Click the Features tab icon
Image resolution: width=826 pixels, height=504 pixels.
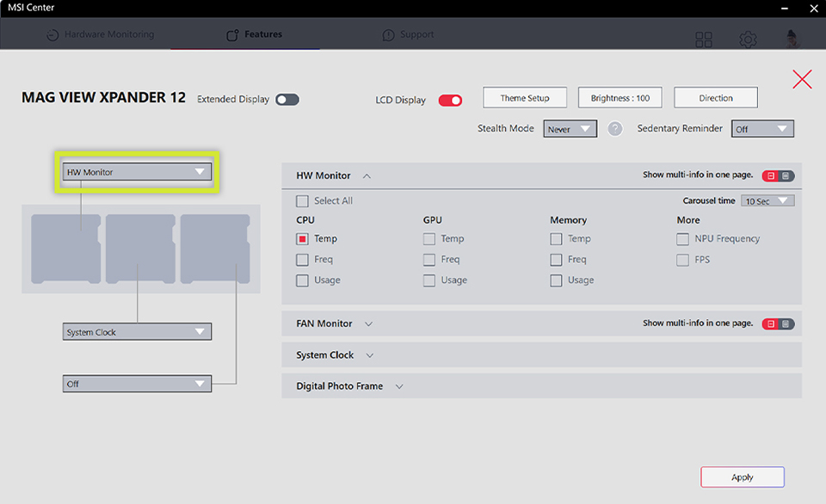coord(232,34)
